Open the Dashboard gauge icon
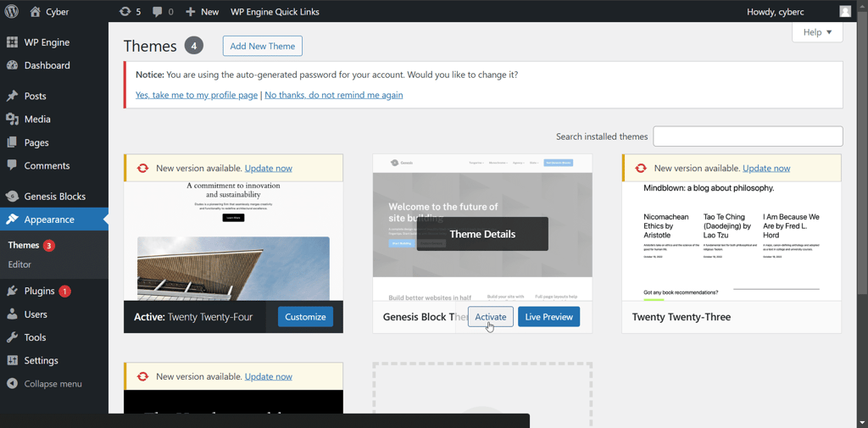Image resolution: width=868 pixels, height=428 pixels. click(x=12, y=65)
